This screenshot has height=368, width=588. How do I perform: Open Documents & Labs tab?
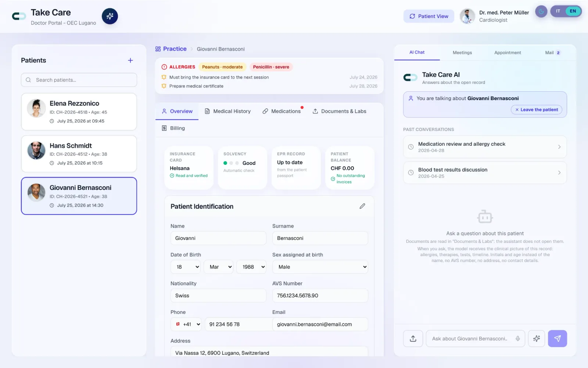click(339, 111)
